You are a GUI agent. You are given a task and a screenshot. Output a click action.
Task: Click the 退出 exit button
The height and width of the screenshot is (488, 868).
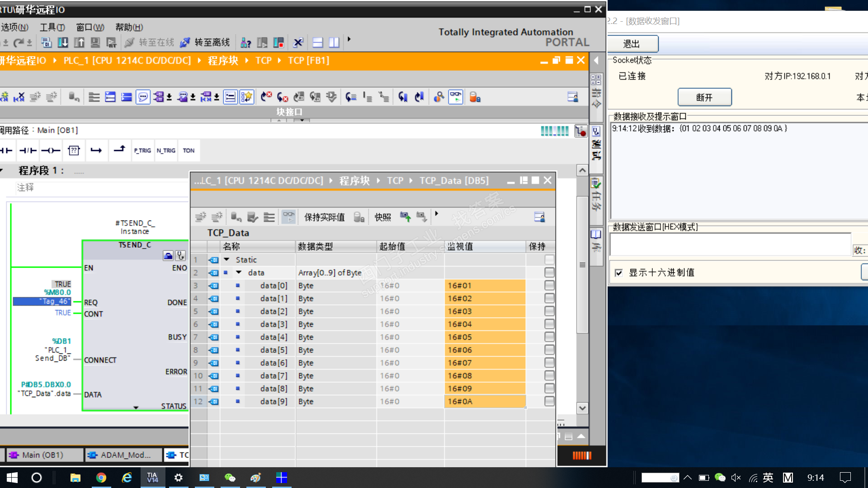(x=632, y=44)
